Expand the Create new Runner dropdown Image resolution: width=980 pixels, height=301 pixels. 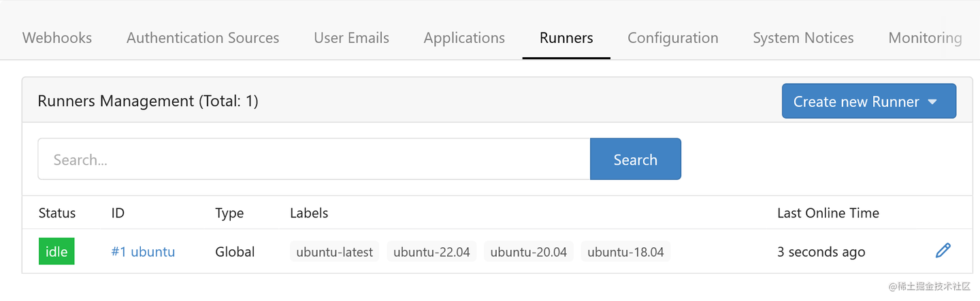pos(868,101)
